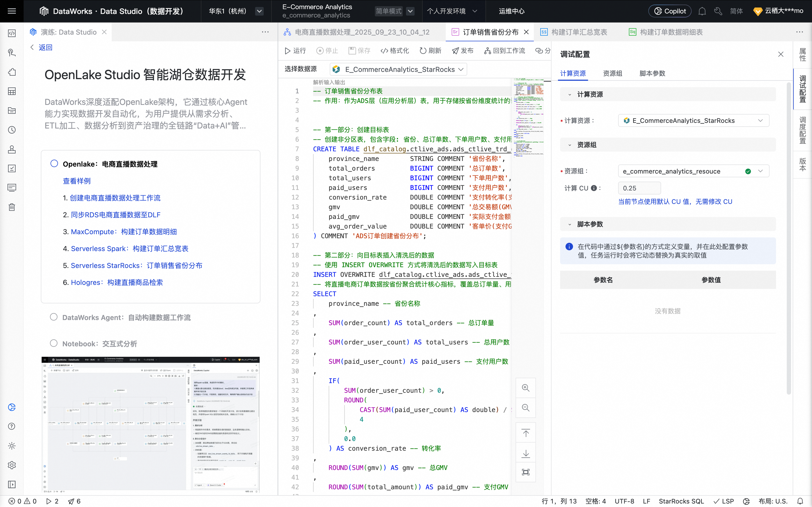Click the 查看样例 link

pos(77,181)
